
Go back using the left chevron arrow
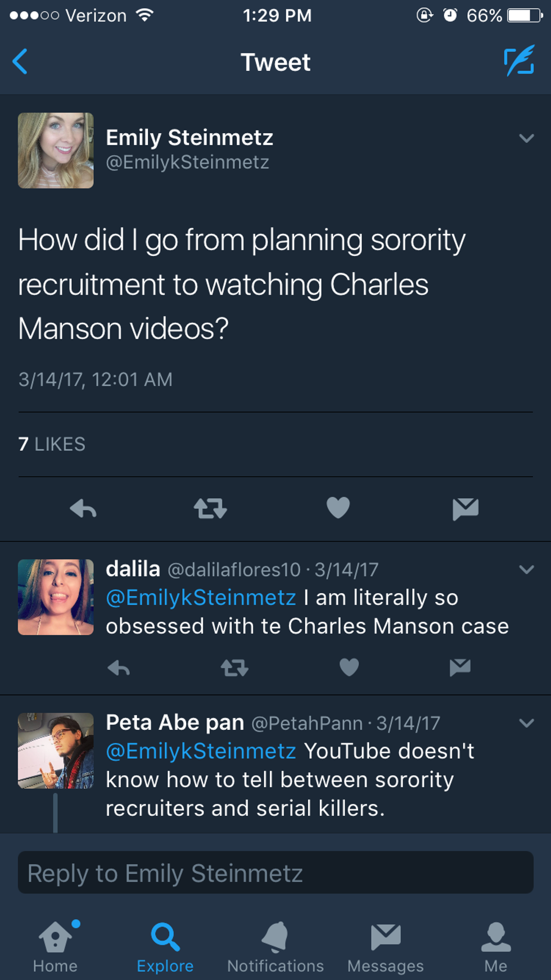click(x=20, y=61)
